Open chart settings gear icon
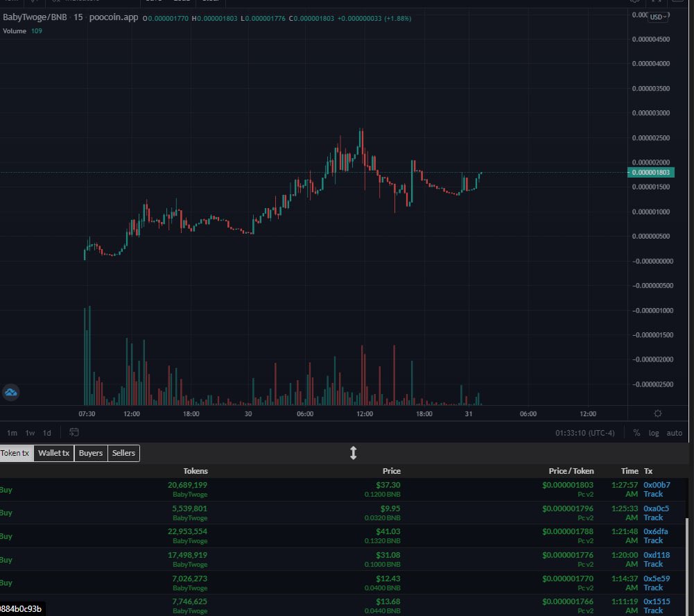Viewport: 694px width, 616px height. pos(658,413)
